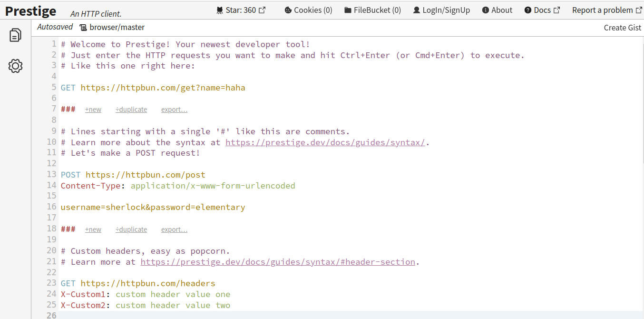Open the Docs external link
The width and height of the screenshot is (644, 319).
[x=542, y=10]
